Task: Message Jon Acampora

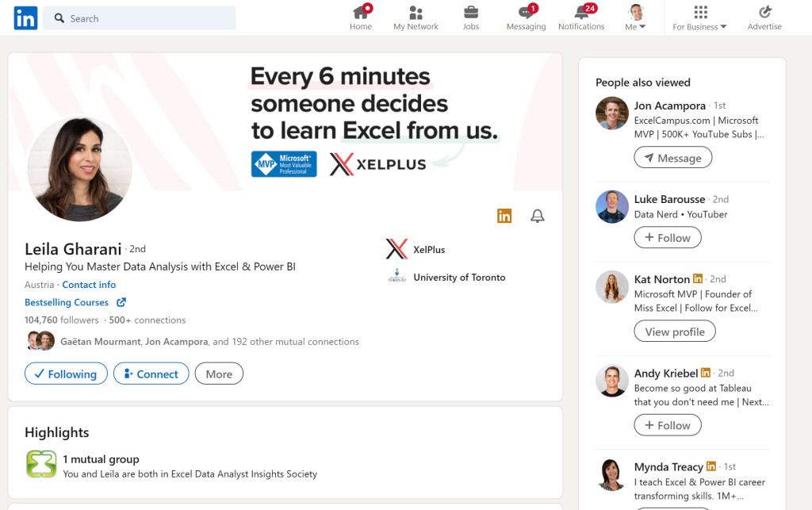Action: [673, 158]
